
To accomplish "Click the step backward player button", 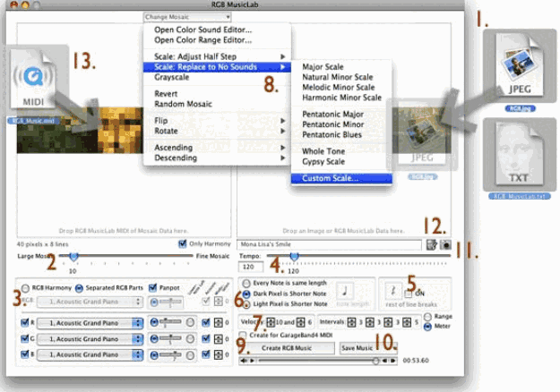I will (384, 361).
